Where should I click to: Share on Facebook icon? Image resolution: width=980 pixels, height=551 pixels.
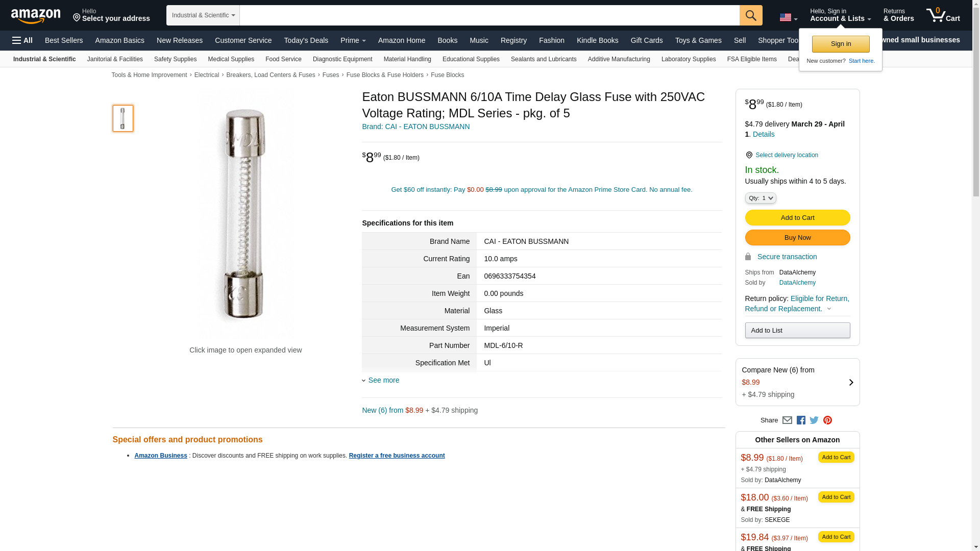click(x=801, y=420)
